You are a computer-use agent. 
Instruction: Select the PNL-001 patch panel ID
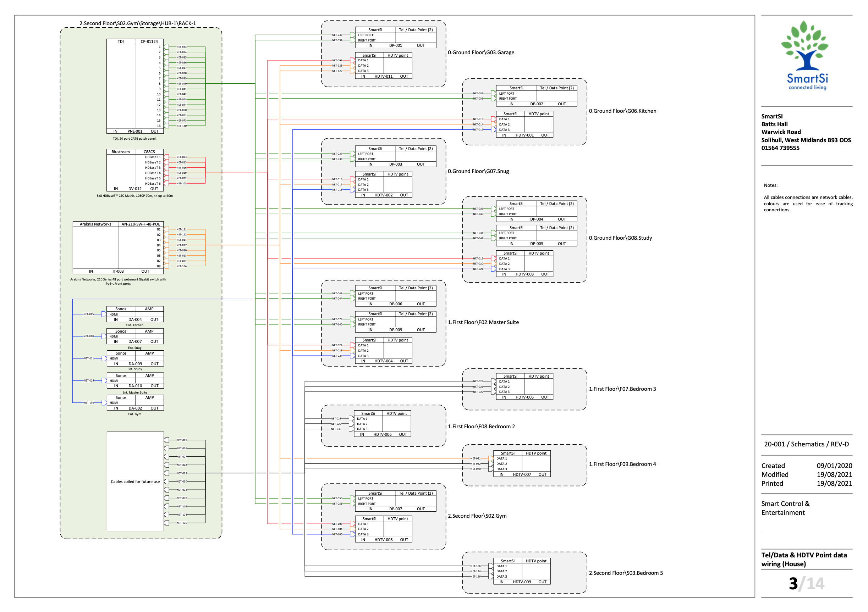point(135,132)
